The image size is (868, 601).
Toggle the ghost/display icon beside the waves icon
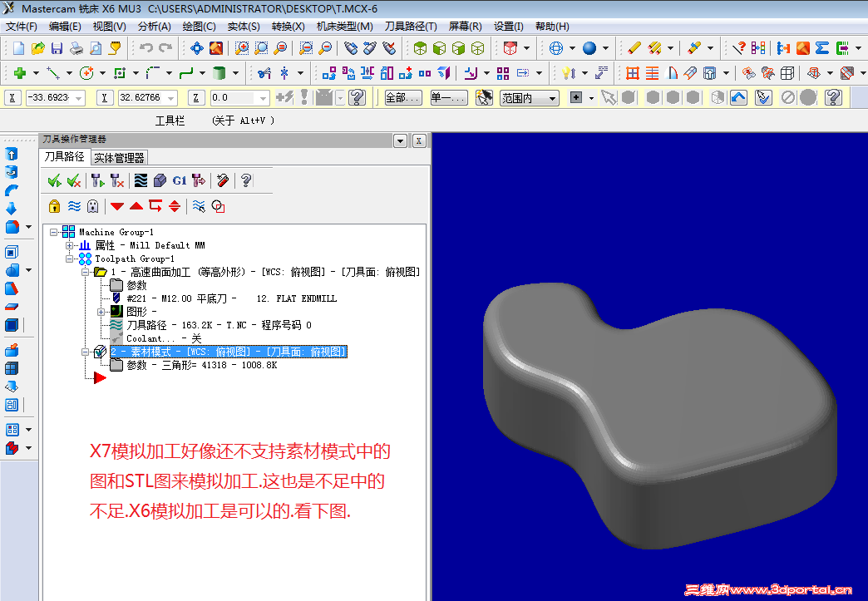[x=93, y=206]
